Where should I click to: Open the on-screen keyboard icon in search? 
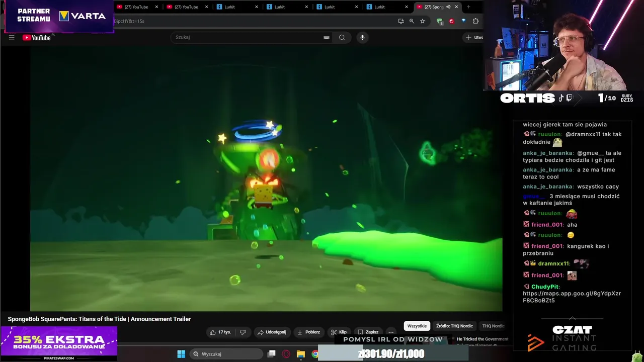click(x=327, y=37)
